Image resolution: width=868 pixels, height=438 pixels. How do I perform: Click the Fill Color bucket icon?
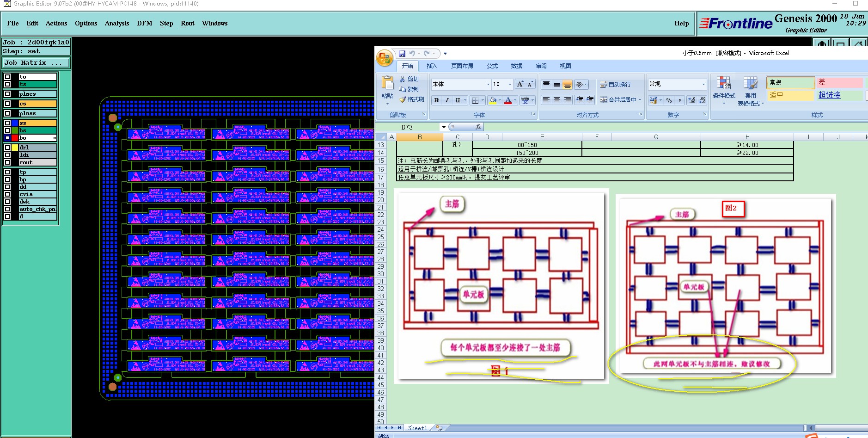point(493,100)
